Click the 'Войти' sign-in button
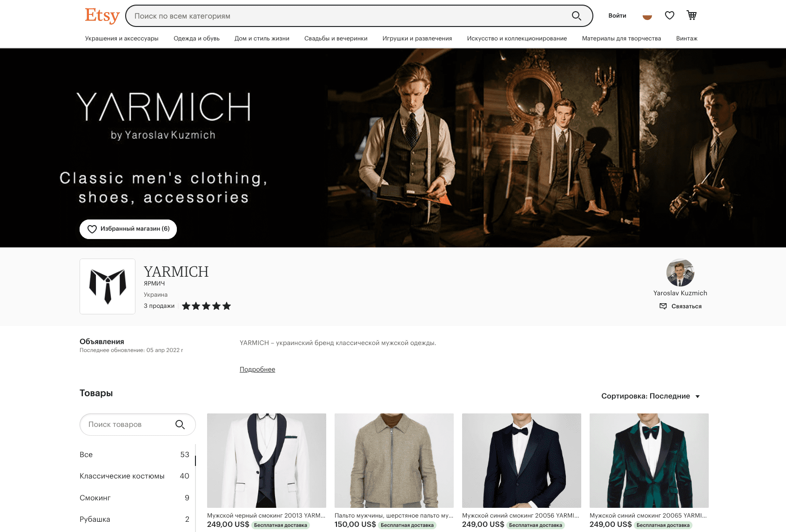Viewport: 786px width, 532px height. click(618, 16)
